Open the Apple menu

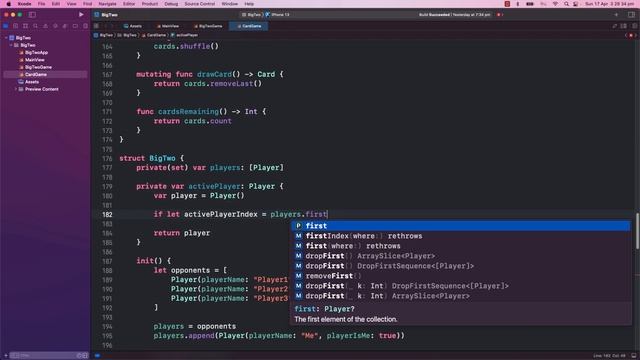click(x=9, y=4)
